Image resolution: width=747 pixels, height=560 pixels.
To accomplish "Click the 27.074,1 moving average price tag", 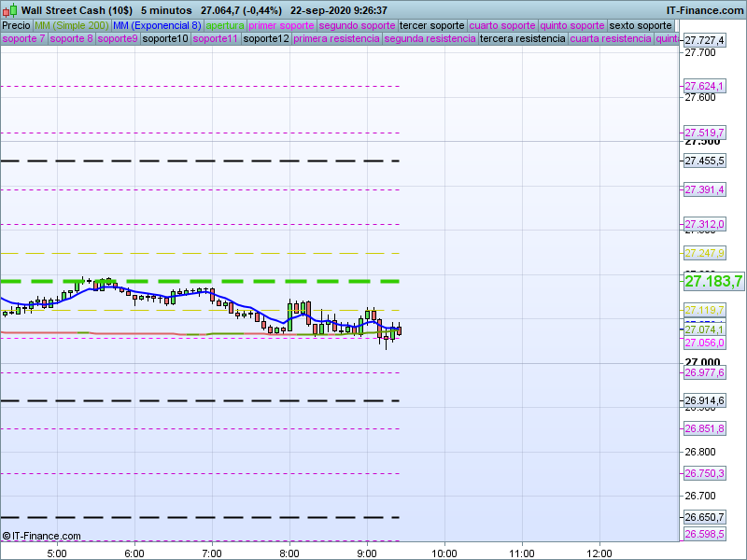I will point(704,329).
